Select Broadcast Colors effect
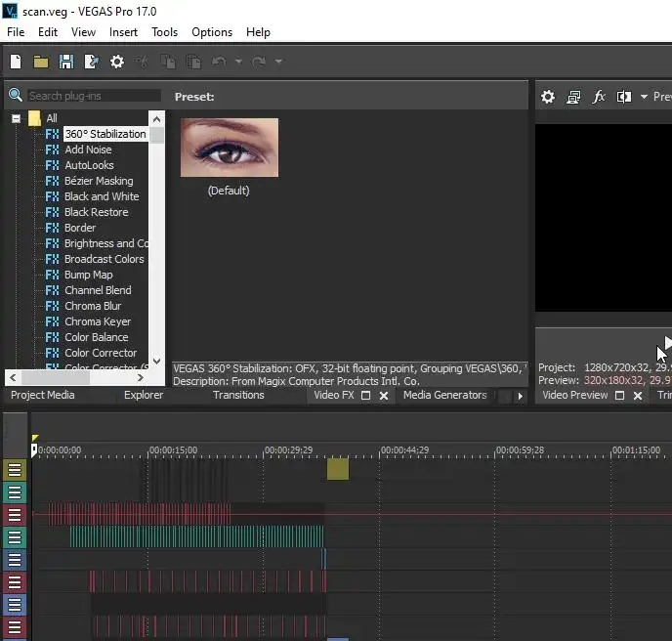This screenshot has width=672, height=641. pyautogui.click(x=105, y=259)
